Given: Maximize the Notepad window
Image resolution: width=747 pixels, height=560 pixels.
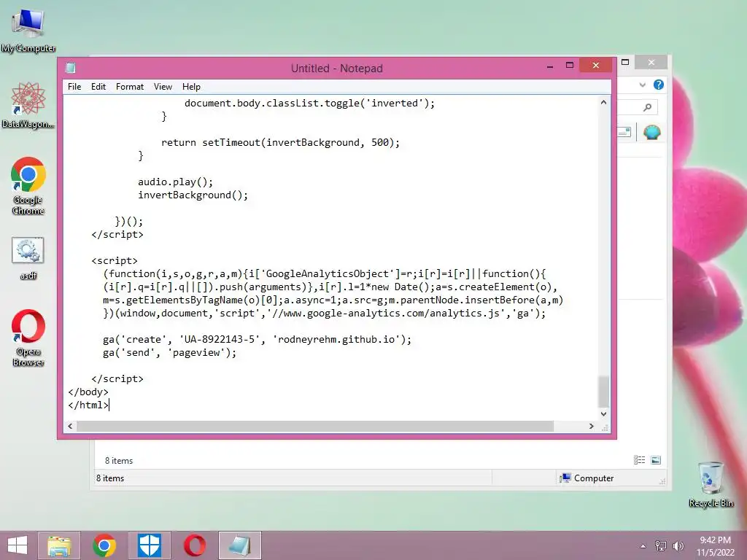Looking at the screenshot, I should (x=570, y=66).
